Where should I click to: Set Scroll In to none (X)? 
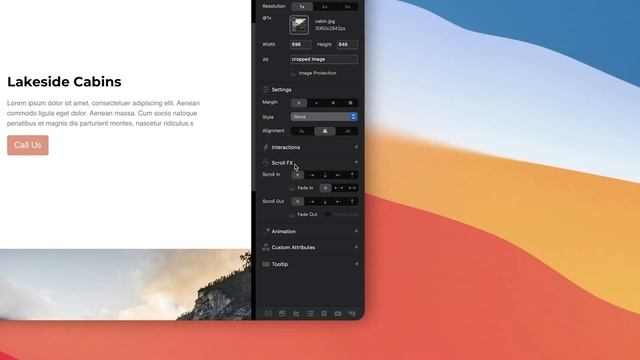[298, 175]
